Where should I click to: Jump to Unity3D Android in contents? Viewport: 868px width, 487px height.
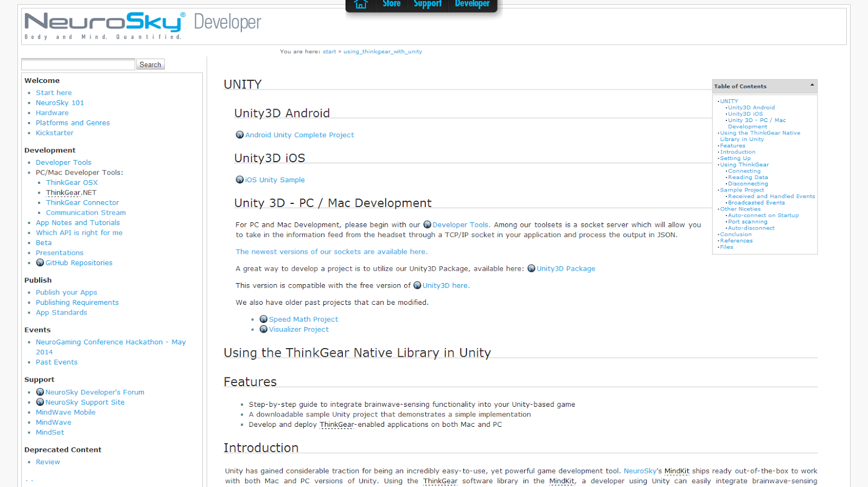[751, 107]
